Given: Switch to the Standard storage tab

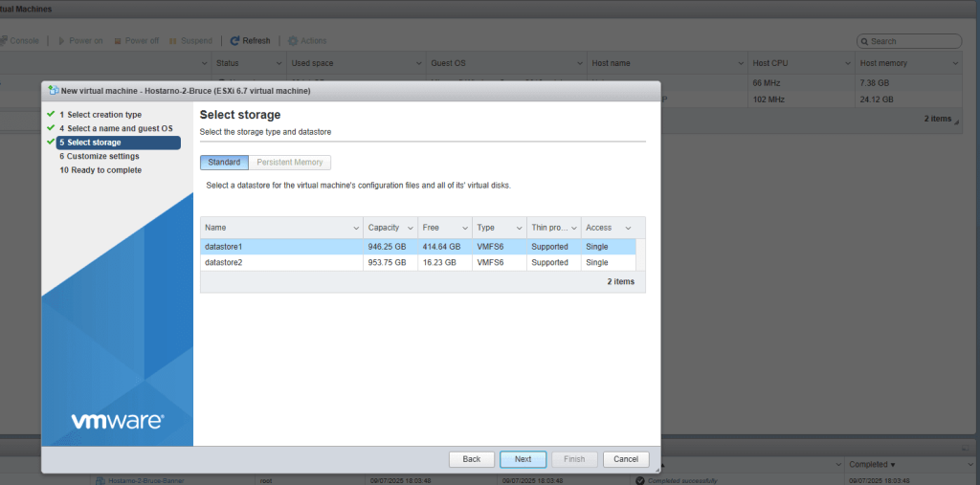Looking at the screenshot, I should 224,163.
